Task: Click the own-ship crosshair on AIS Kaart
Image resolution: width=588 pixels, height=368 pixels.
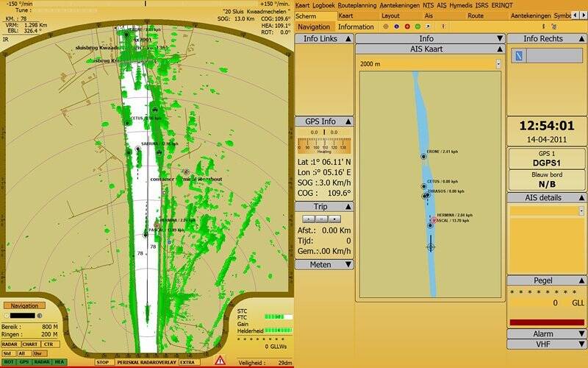Action: [x=431, y=247]
